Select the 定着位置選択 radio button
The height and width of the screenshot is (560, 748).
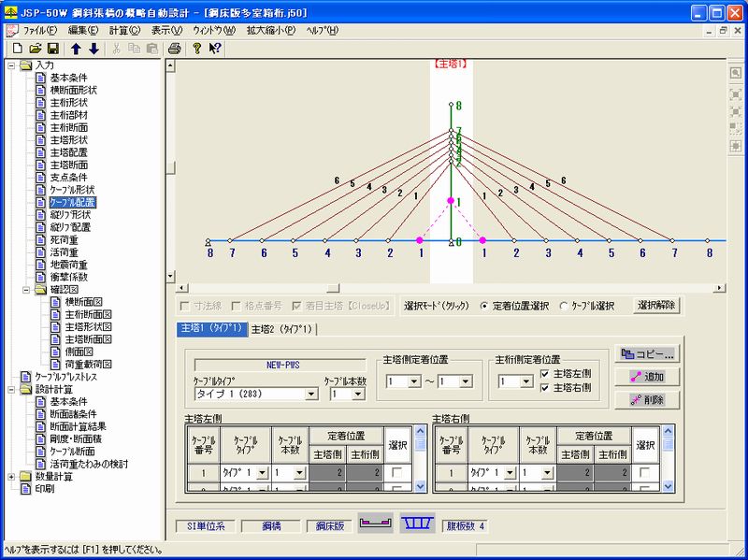pos(483,305)
